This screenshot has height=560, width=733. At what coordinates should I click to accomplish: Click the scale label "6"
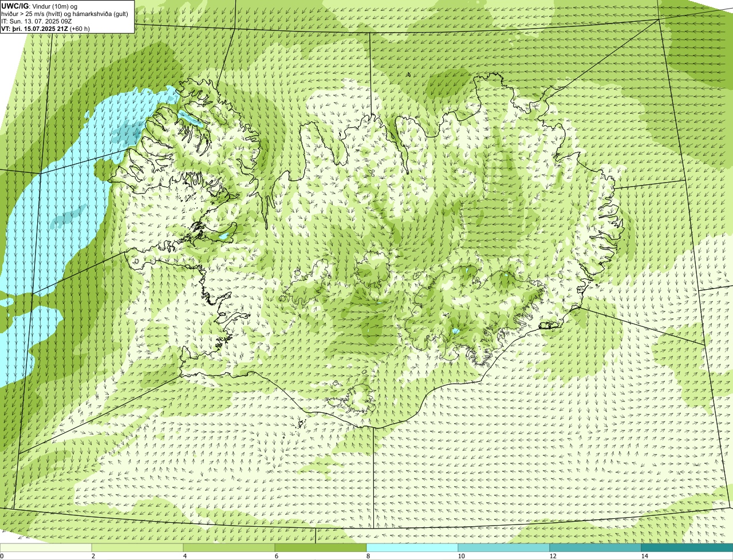pos(276,556)
